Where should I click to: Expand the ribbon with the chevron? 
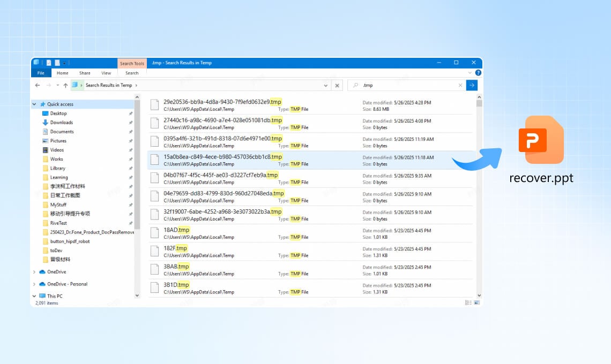pos(470,73)
